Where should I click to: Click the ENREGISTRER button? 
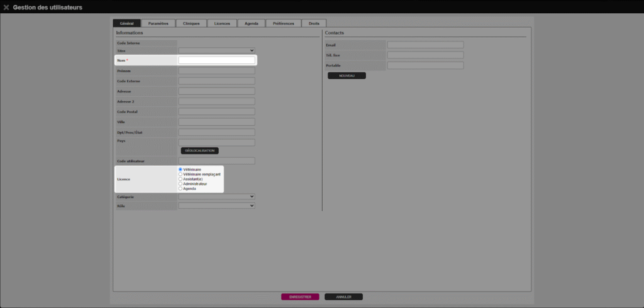click(300, 297)
